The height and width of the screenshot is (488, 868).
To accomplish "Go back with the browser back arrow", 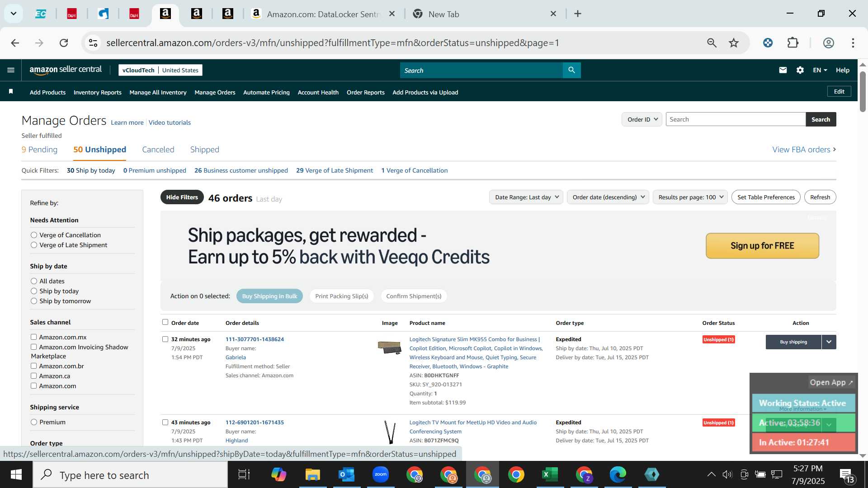I will (x=15, y=43).
